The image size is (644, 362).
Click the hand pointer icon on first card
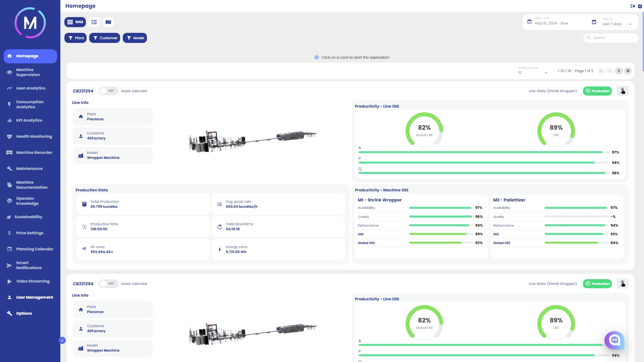pos(623,91)
